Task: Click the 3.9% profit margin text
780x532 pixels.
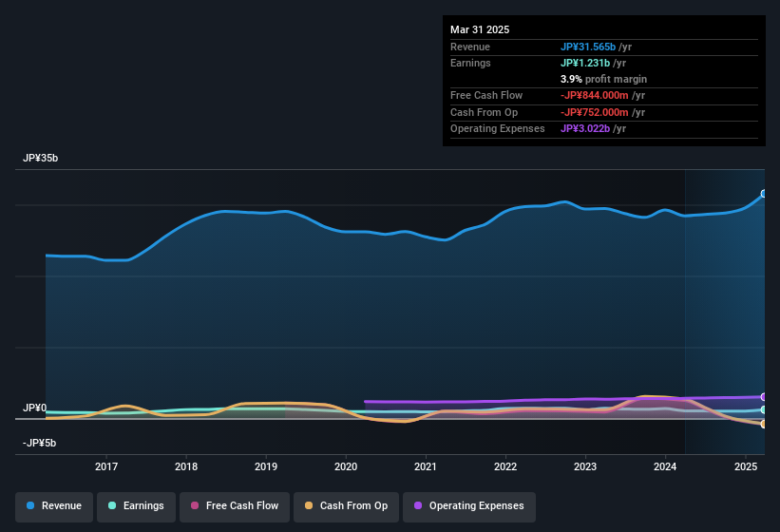Action: 603,79
